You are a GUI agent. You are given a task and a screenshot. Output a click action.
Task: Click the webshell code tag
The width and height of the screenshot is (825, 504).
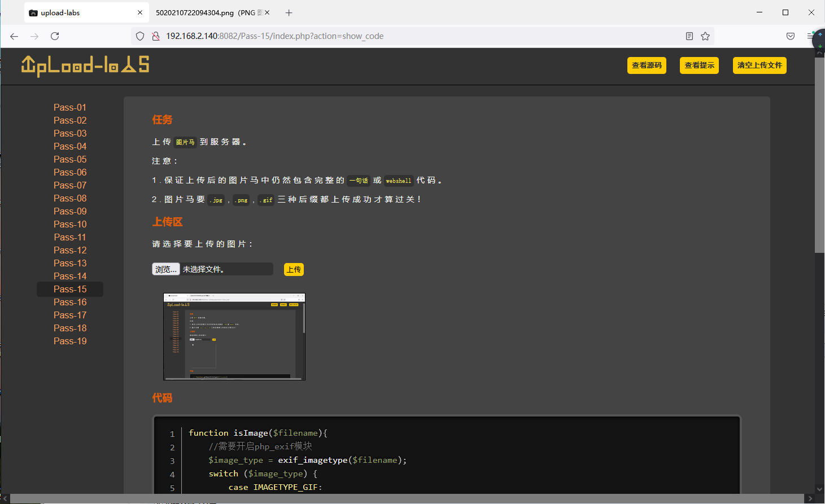pyautogui.click(x=399, y=181)
